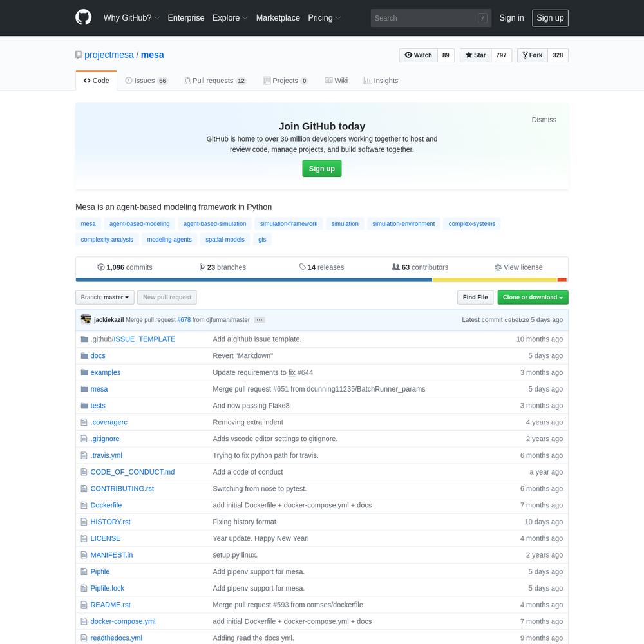Click the green Sign up banner button
Image resolution: width=644 pixels, height=644 pixels.
tap(322, 169)
